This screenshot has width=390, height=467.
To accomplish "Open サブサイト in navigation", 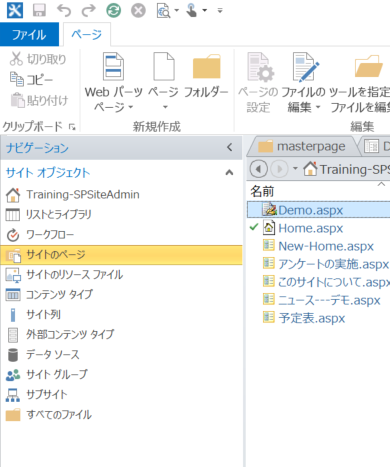I will [x=121, y=395].
